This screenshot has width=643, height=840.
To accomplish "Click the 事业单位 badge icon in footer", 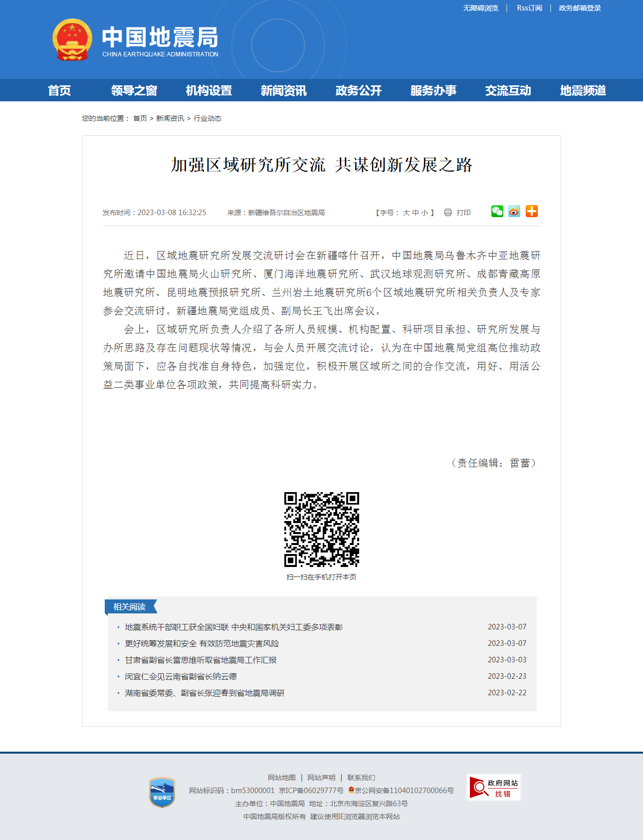I will point(162,793).
